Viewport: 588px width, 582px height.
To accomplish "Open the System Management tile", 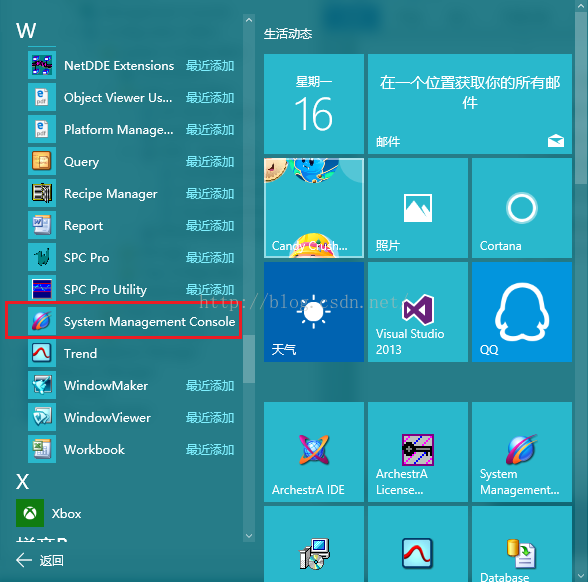I will tap(522, 452).
